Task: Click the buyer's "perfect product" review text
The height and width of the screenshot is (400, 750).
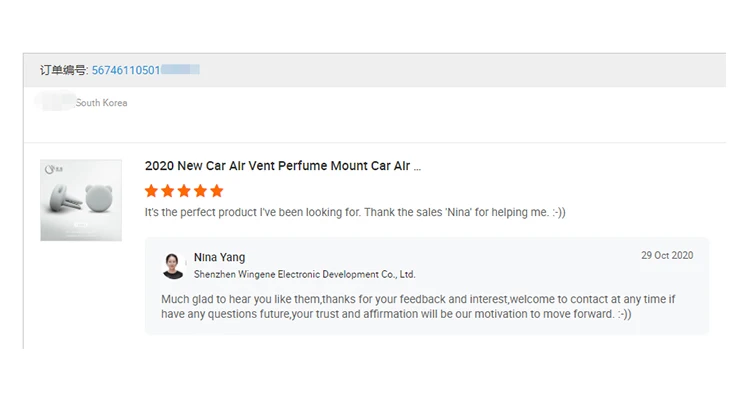Action: pyautogui.click(x=355, y=213)
